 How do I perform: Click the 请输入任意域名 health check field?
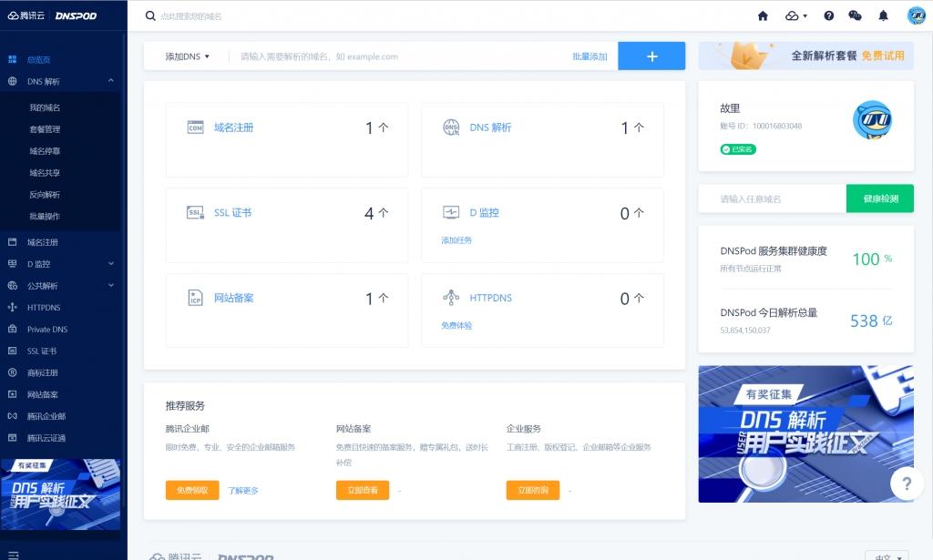pyautogui.click(x=773, y=199)
